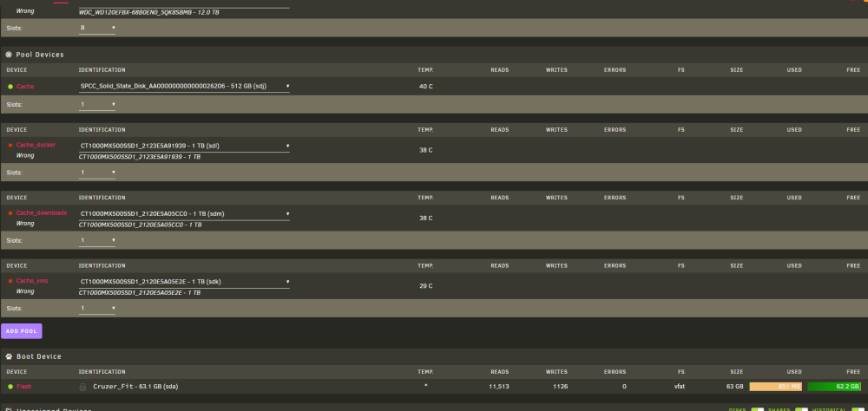868x411 pixels.
Task: Click the Flash used space bar 851 MB
Action: 775,387
